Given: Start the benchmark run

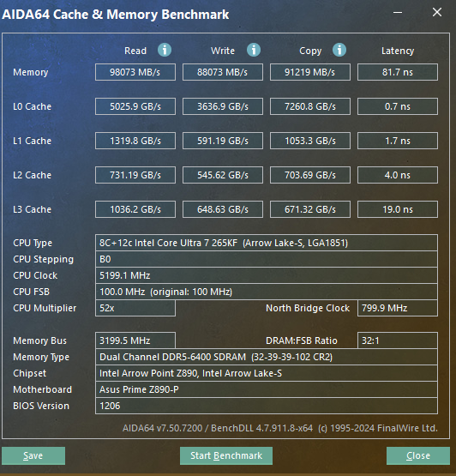Looking at the screenshot, I should [226, 455].
